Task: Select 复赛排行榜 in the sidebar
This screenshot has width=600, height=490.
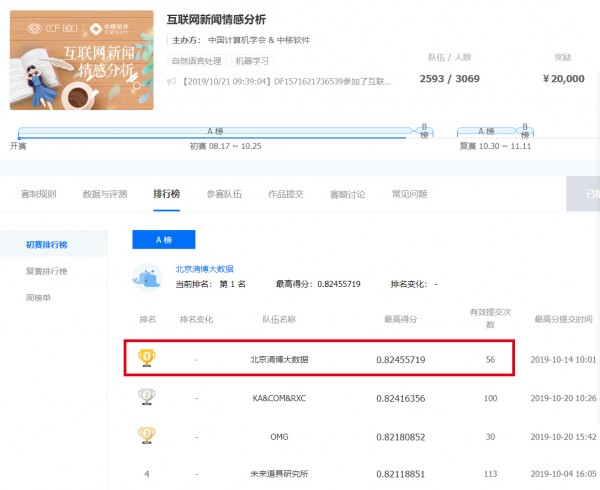Action: pyautogui.click(x=46, y=271)
